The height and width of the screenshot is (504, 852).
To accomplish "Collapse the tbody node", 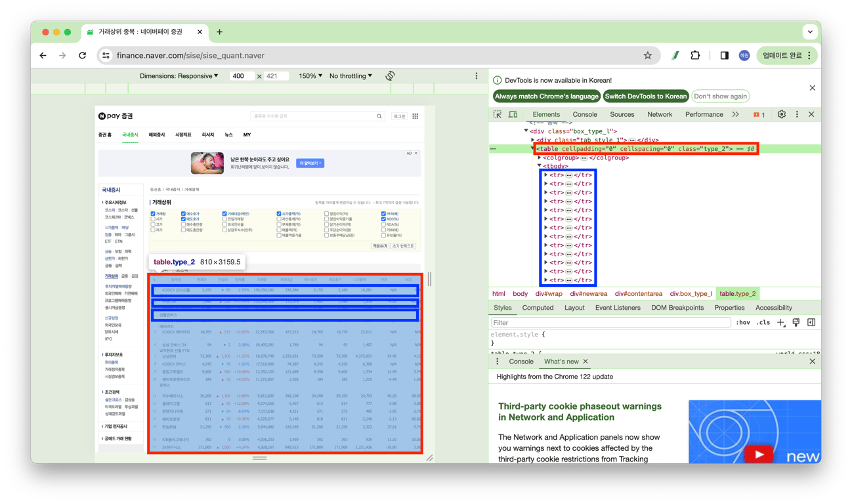I will 540,167.
